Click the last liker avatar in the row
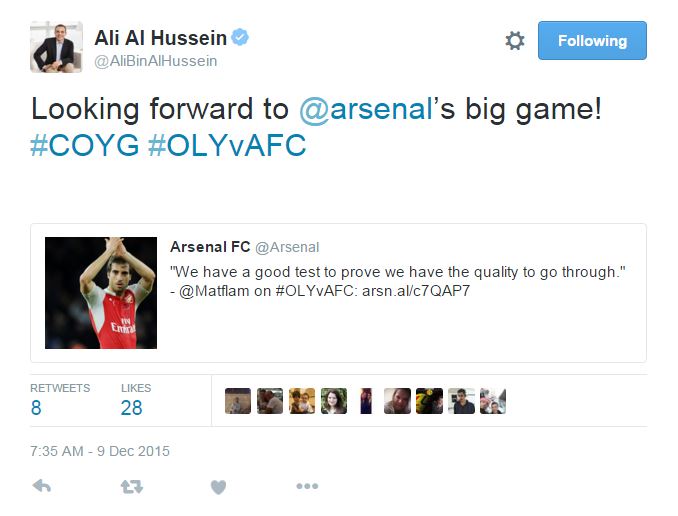This screenshot has height=516, width=678. pyautogui.click(x=493, y=401)
